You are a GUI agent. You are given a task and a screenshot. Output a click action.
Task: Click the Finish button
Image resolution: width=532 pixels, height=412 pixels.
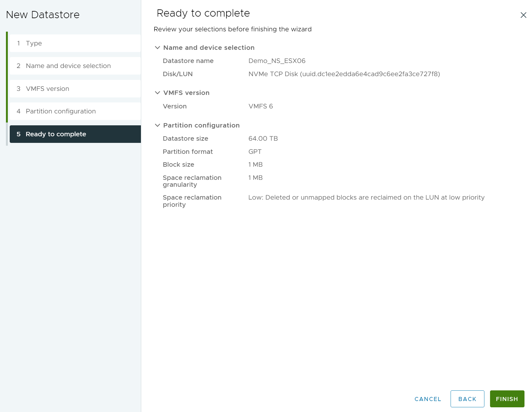pyautogui.click(x=507, y=399)
